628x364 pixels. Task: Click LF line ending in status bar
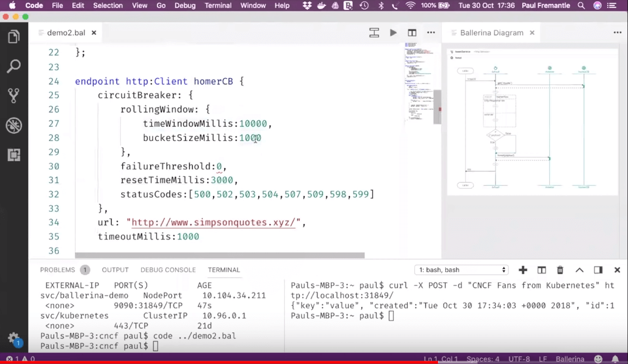point(543,359)
